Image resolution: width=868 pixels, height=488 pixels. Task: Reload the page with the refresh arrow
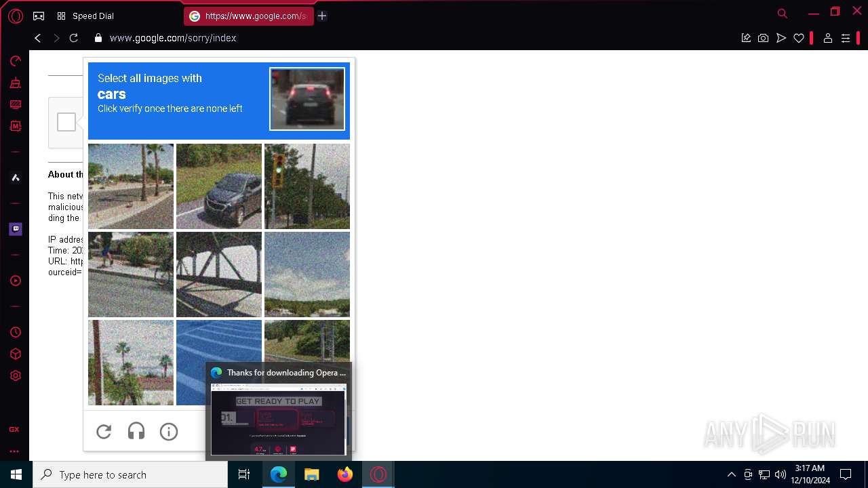(74, 38)
